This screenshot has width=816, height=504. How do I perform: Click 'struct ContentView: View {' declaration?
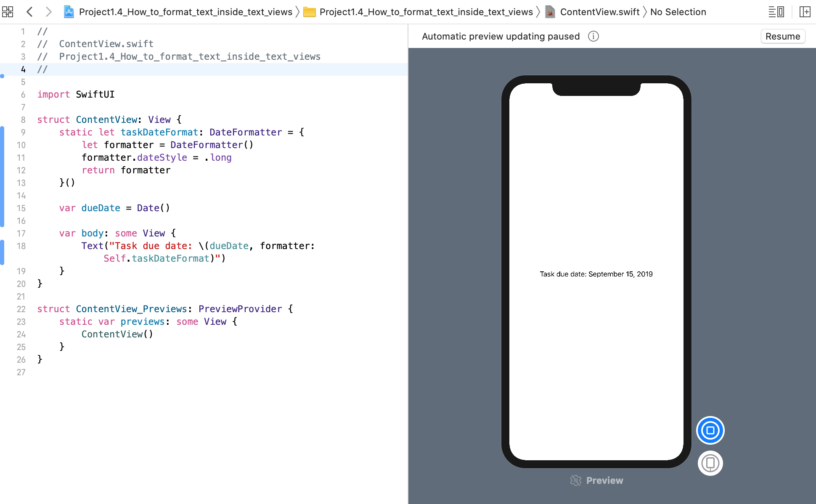click(x=109, y=119)
